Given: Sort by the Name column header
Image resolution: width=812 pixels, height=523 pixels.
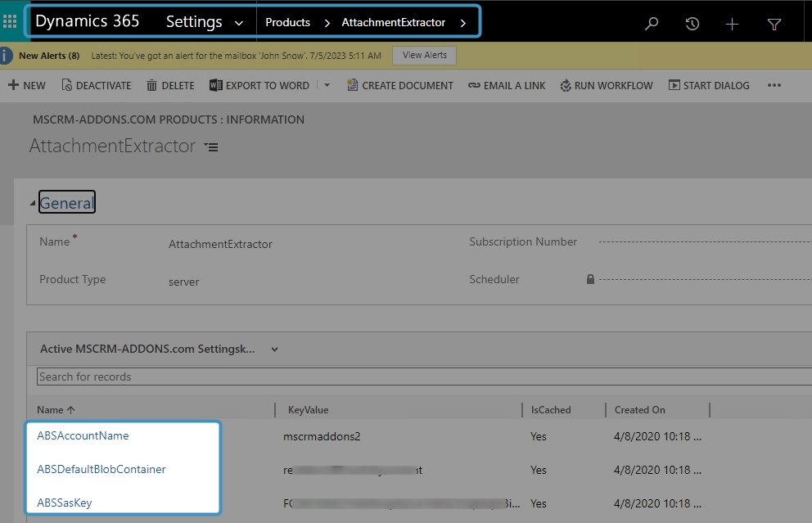Looking at the screenshot, I should 56,409.
